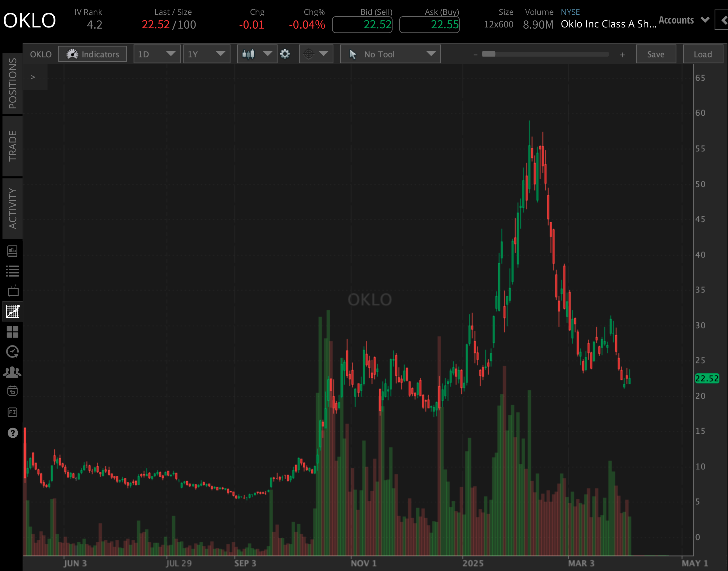Image resolution: width=728 pixels, height=571 pixels.
Task: Select the chart icon in the sidebar
Action: pyautogui.click(x=13, y=312)
